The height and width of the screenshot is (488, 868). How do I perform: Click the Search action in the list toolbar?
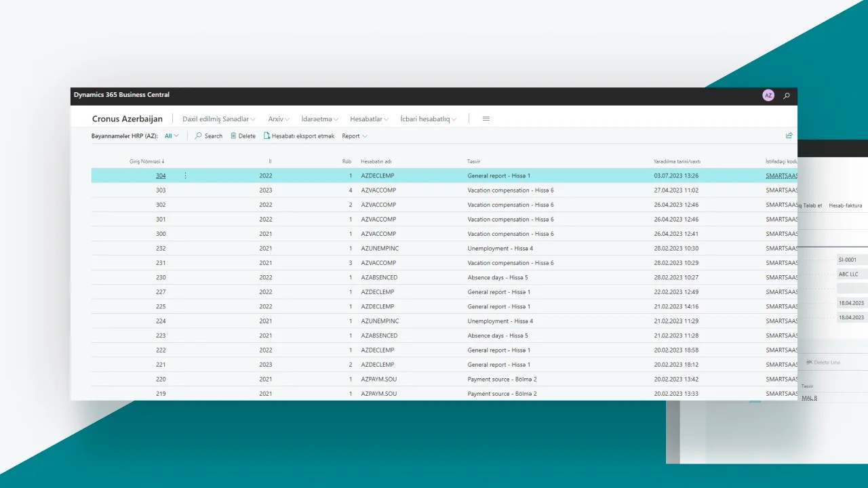(208, 136)
